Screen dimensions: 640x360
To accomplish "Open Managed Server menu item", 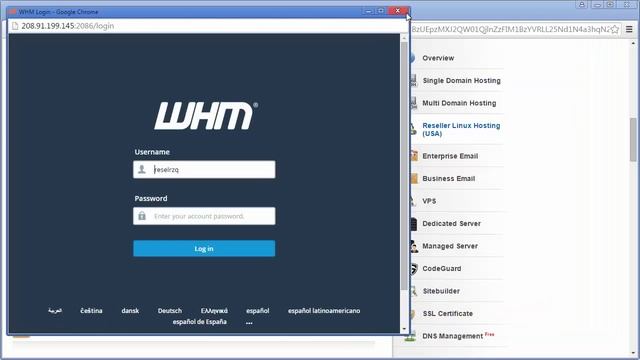I will (x=450, y=246).
